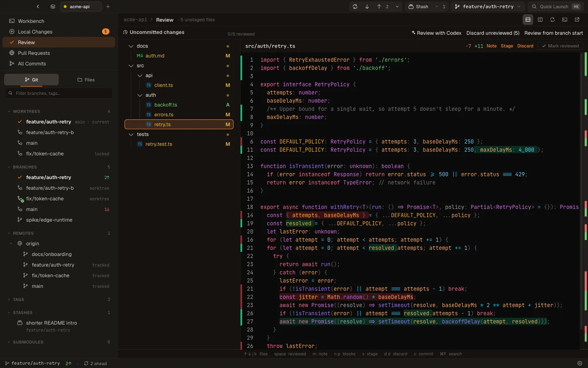
Task: Open the terminal icon in review toolbar
Action: (x=565, y=20)
